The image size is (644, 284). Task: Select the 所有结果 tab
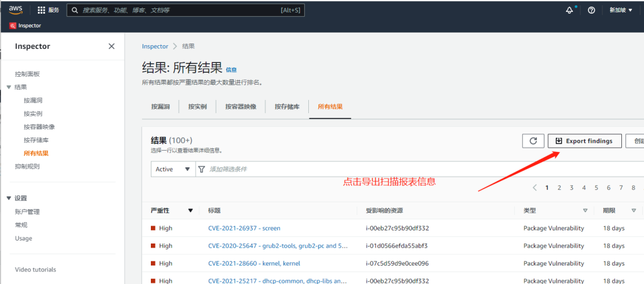pos(330,107)
